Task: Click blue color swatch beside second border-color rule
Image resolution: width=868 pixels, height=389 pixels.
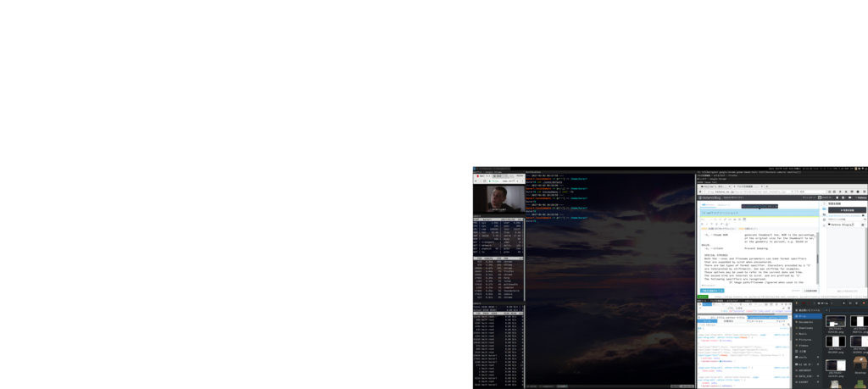Action: pos(721,361)
